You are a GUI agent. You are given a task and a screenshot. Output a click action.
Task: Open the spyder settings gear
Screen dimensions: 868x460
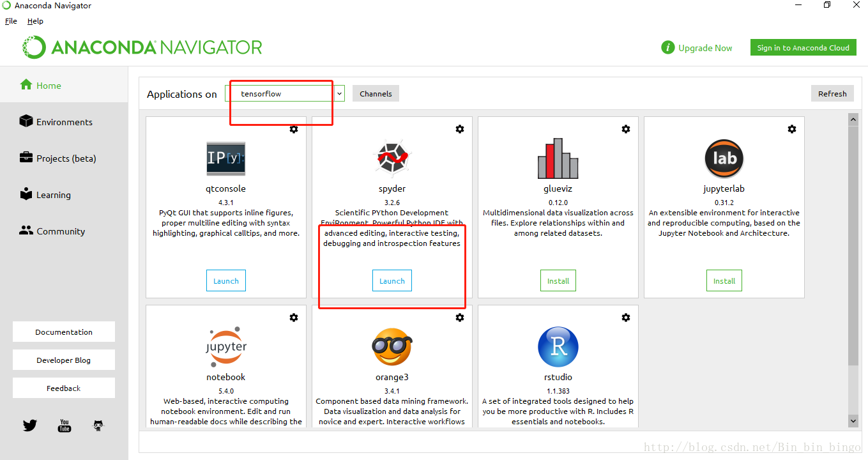[x=460, y=129]
